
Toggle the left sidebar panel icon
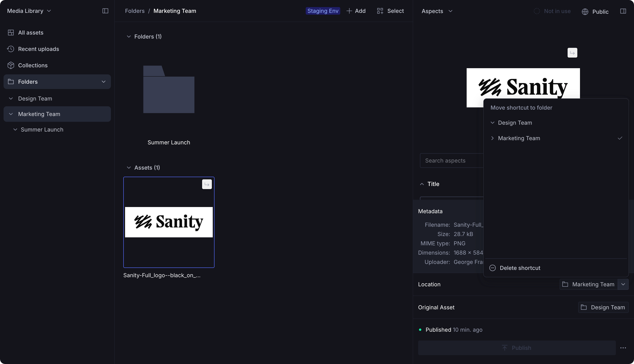pyautogui.click(x=105, y=11)
